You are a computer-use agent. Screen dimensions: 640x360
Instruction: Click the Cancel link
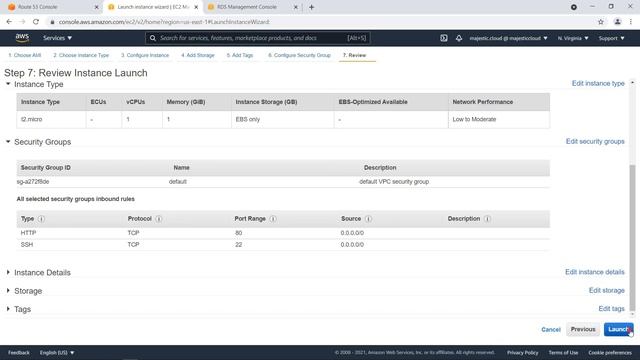pos(551,329)
